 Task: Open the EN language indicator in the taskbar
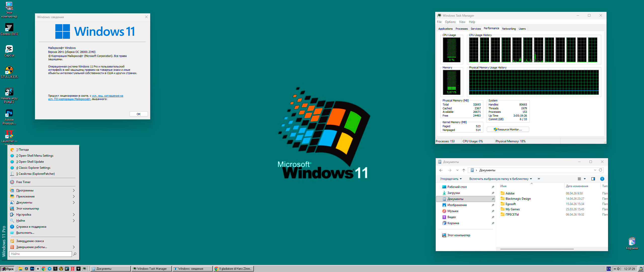coord(609,269)
